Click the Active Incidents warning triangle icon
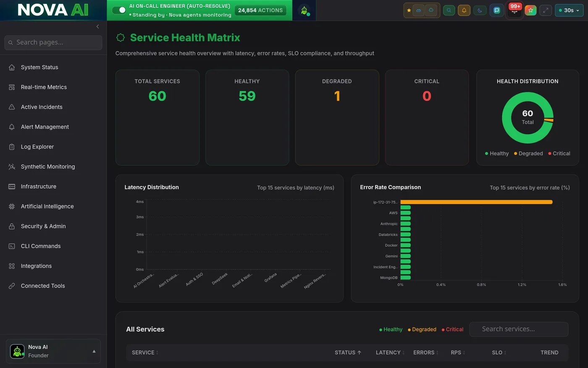 [12, 107]
